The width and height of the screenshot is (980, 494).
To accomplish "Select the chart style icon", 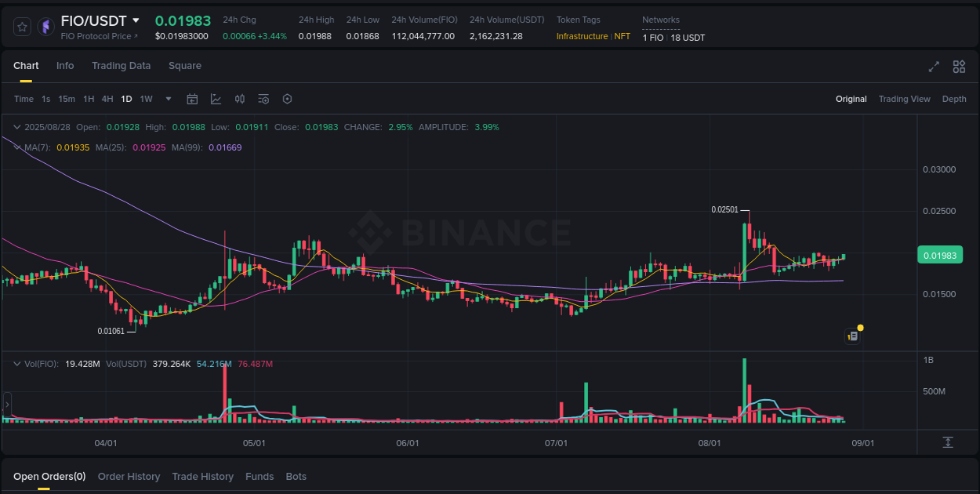I will click(x=216, y=99).
